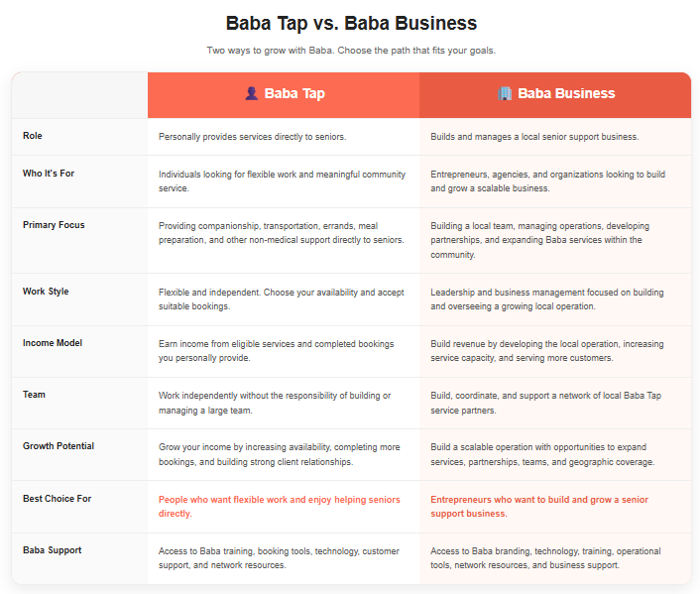The width and height of the screenshot is (700, 594).
Task: Click the 'Two ways to grow with Baba' subtitle
Action: click(351, 51)
